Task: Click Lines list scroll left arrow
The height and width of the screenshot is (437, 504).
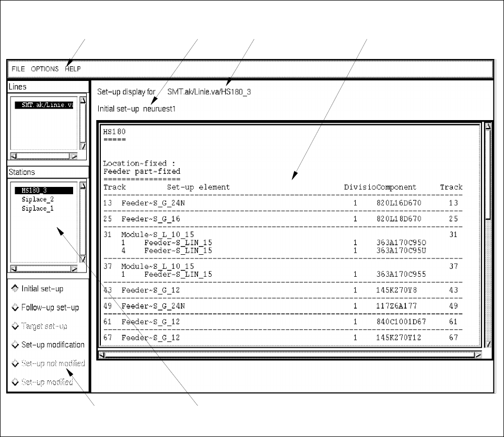Action: (14, 156)
